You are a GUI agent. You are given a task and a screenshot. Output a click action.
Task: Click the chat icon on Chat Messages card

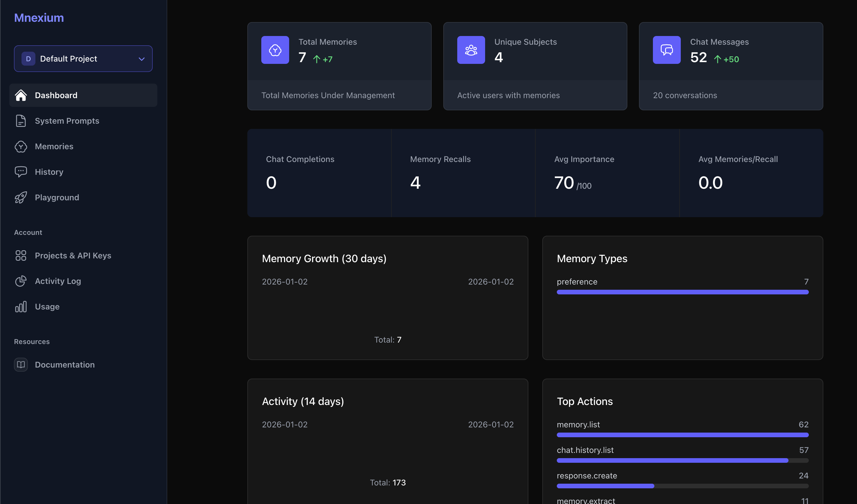pyautogui.click(x=666, y=50)
